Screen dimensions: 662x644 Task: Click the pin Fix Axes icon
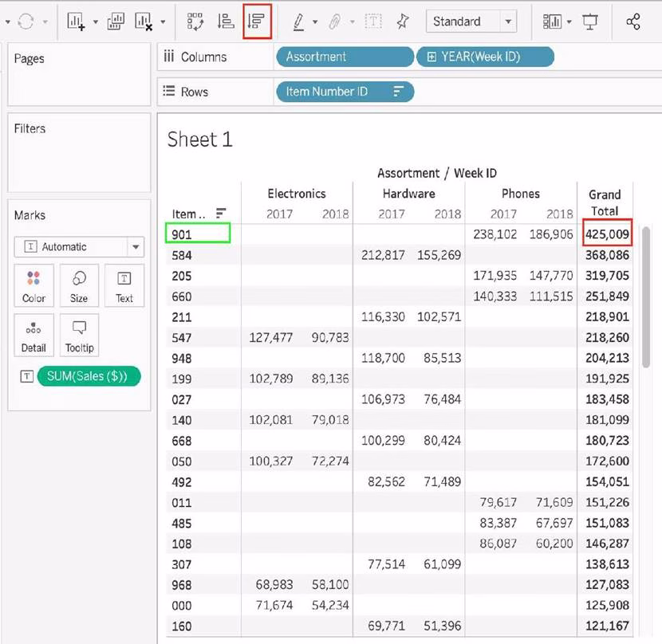(403, 22)
